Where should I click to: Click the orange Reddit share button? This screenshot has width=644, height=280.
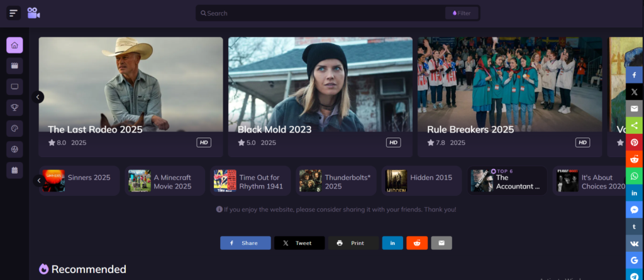[x=417, y=243]
